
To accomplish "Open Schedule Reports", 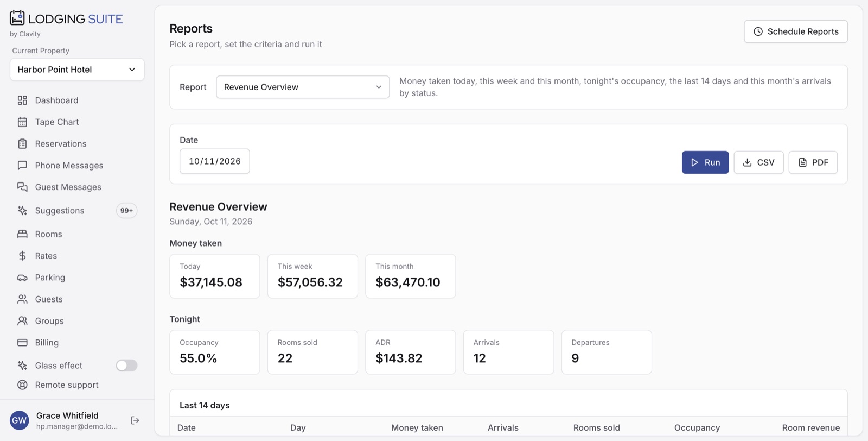I will click(796, 31).
